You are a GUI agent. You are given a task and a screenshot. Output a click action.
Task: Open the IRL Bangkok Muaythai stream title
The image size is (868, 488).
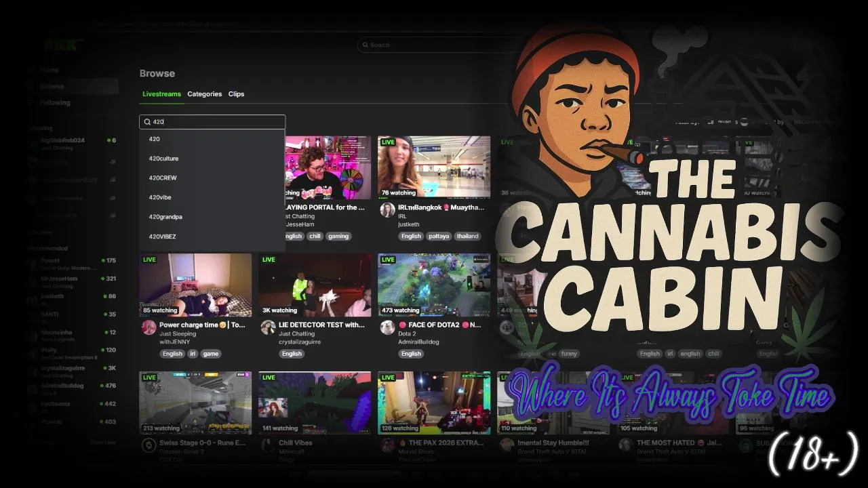(441, 207)
